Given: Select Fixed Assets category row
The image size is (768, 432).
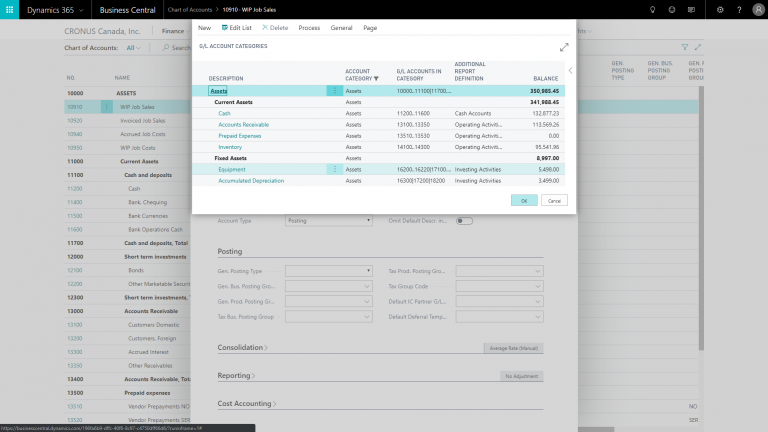Looking at the screenshot, I should tap(378, 158).
